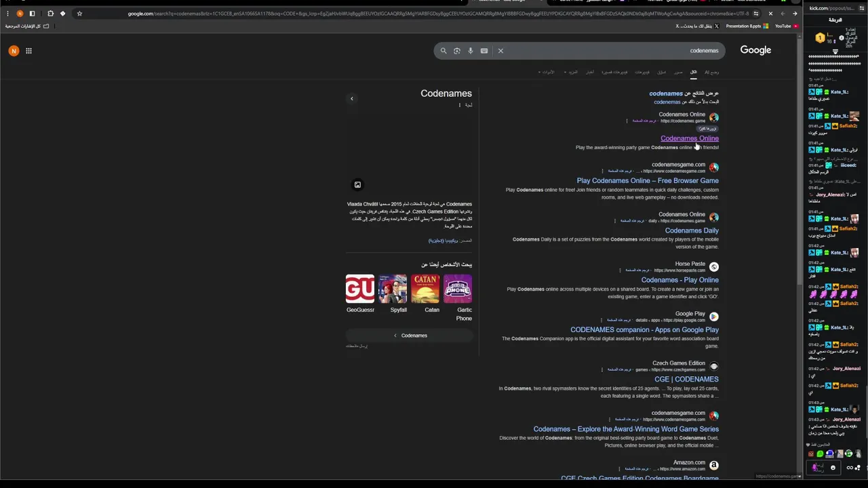Collapse the Codenames knowledge panel chevron
Image resolution: width=868 pixels, height=488 pixels.
click(x=351, y=99)
